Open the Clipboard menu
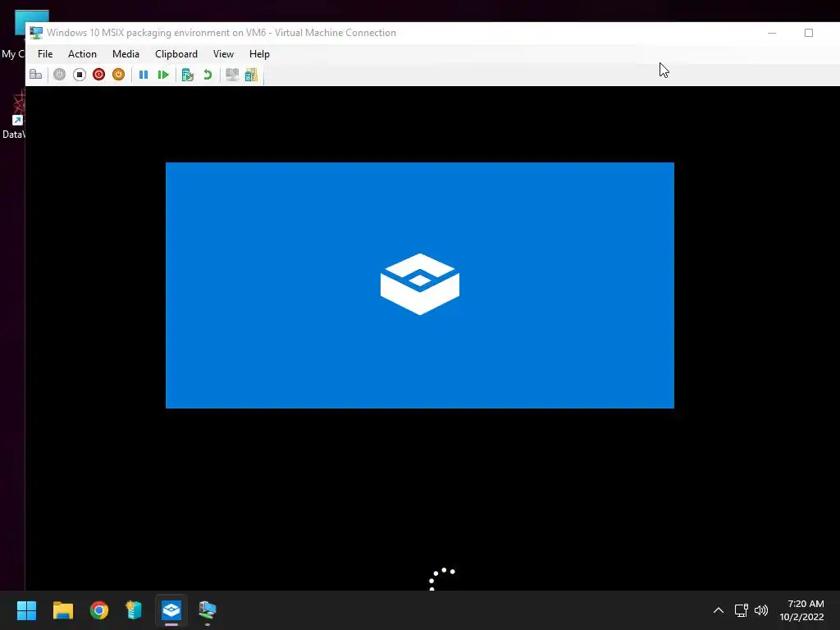840x630 pixels. point(176,54)
